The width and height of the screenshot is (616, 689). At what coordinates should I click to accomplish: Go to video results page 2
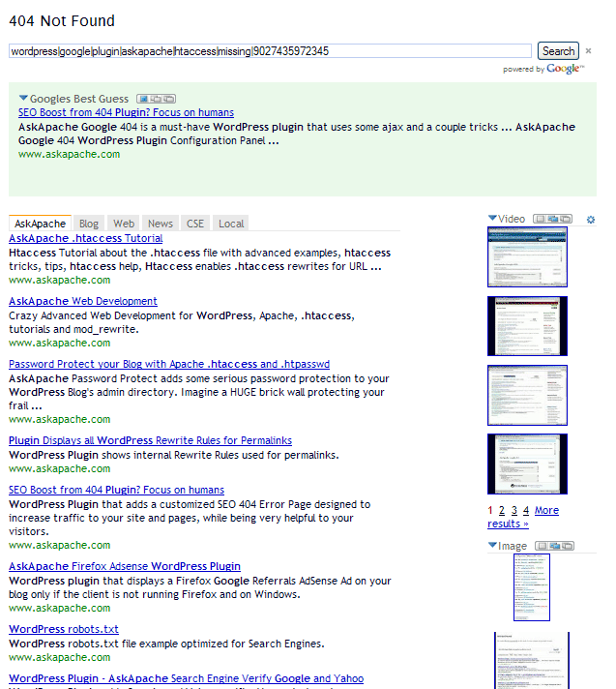(x=502, y=510)
